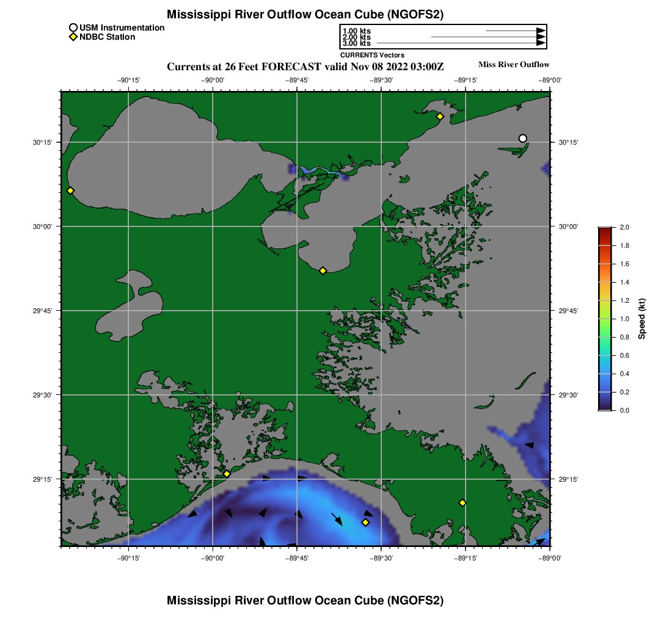Click the 'Speed (kt)' color bar label
The image size is (672, 641).
[x=642, y=319]
